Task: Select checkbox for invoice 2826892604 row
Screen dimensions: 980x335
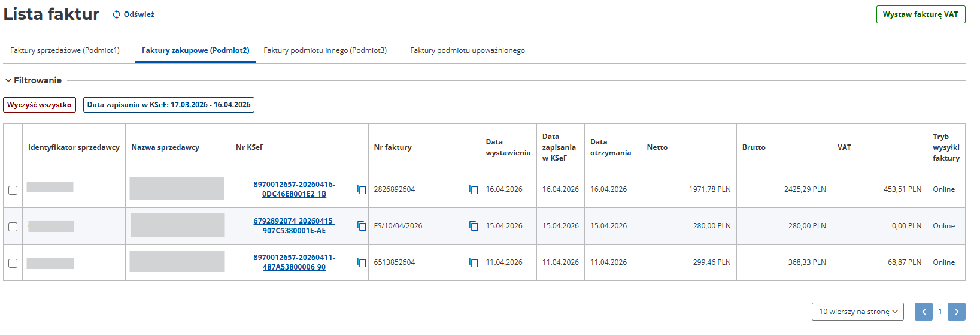Action: (x=13, y=190)
